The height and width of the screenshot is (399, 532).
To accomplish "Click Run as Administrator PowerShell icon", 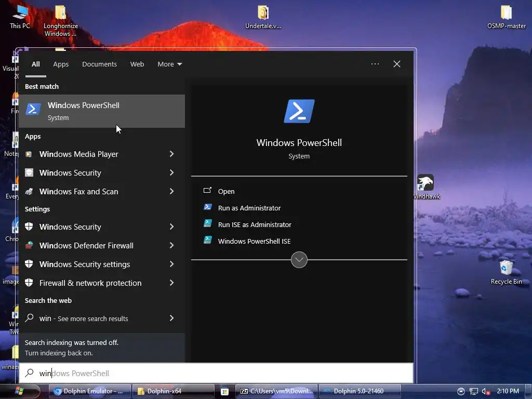I will coord(208,207).
